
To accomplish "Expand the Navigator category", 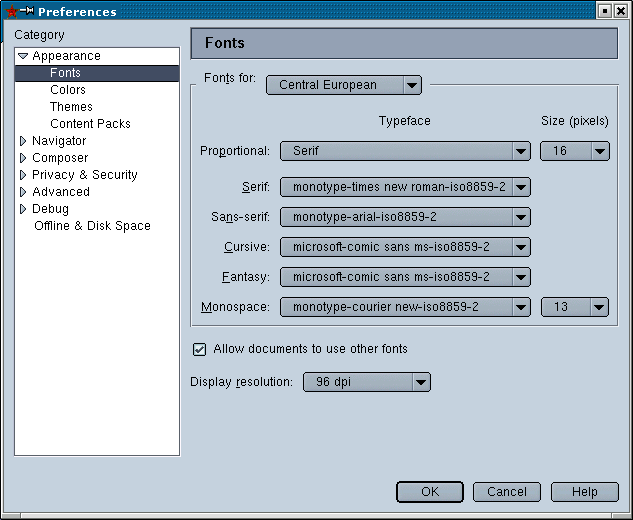I will click(x=23, y=141).
